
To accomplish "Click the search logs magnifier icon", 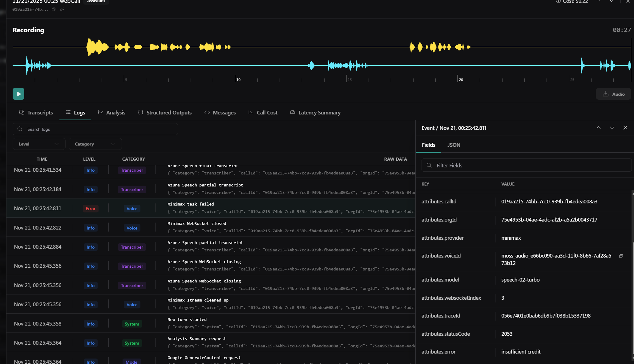I will point(20,129).
